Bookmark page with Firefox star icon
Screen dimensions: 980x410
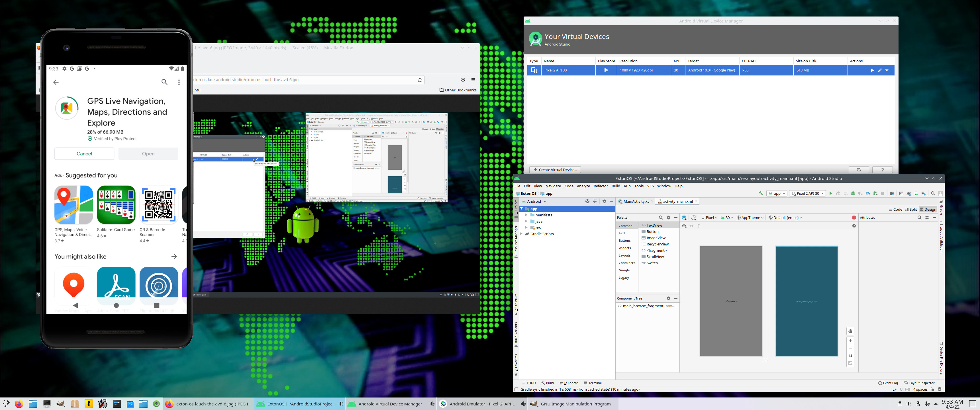coord(420,80)
